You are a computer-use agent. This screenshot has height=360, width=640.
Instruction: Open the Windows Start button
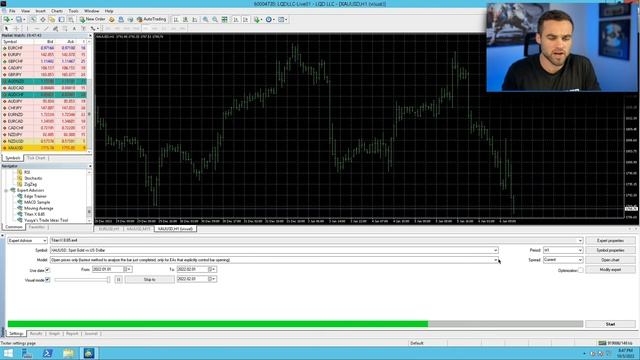[8, 353]
